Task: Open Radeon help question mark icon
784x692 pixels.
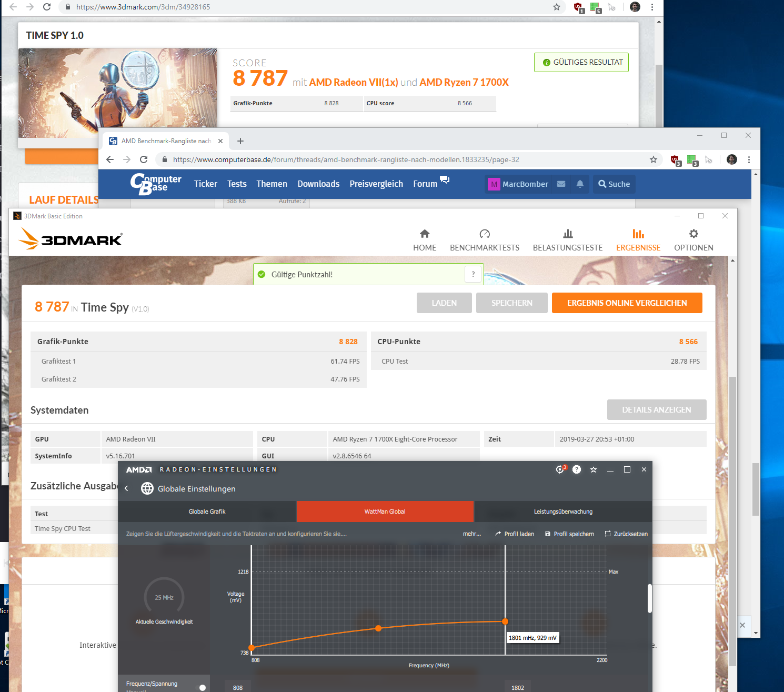Action: (x=577, y=469)
